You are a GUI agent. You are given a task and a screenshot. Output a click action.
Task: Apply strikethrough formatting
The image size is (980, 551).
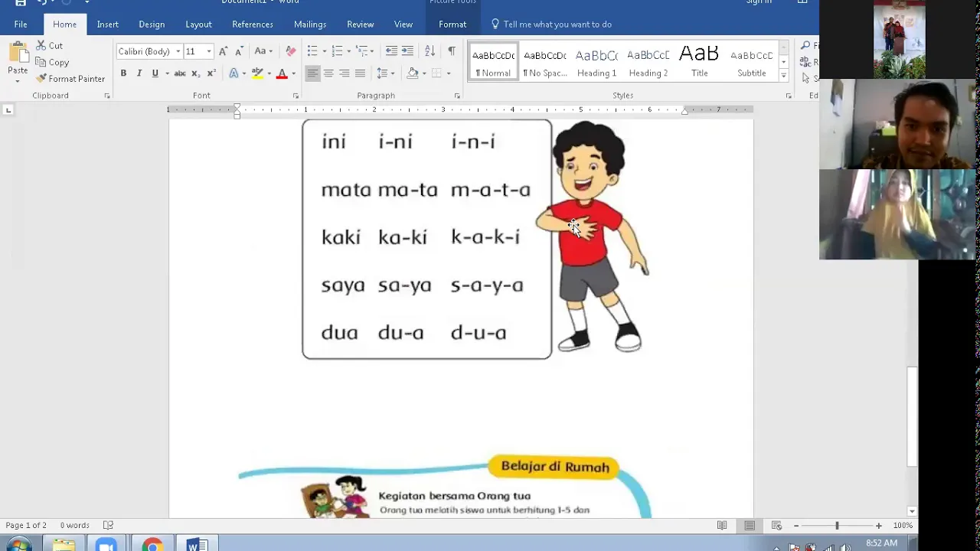pos(180,73)
